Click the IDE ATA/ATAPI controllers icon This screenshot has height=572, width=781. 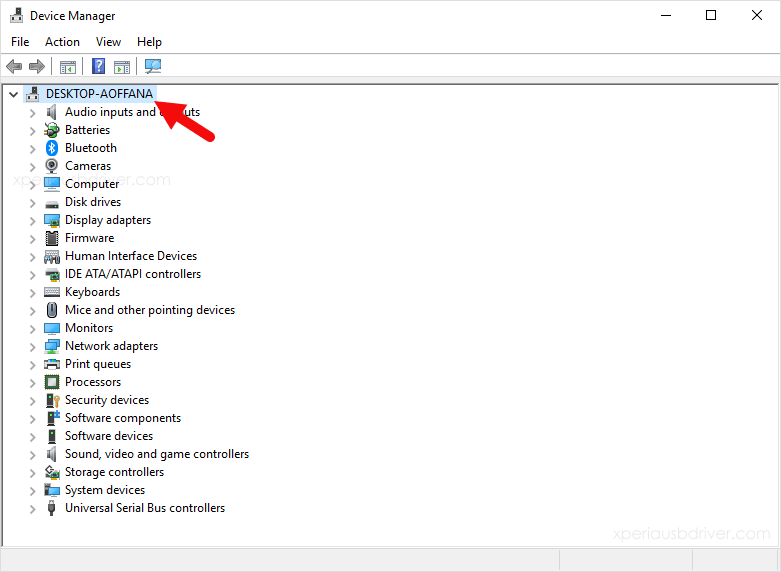click(x=52, y=275)
